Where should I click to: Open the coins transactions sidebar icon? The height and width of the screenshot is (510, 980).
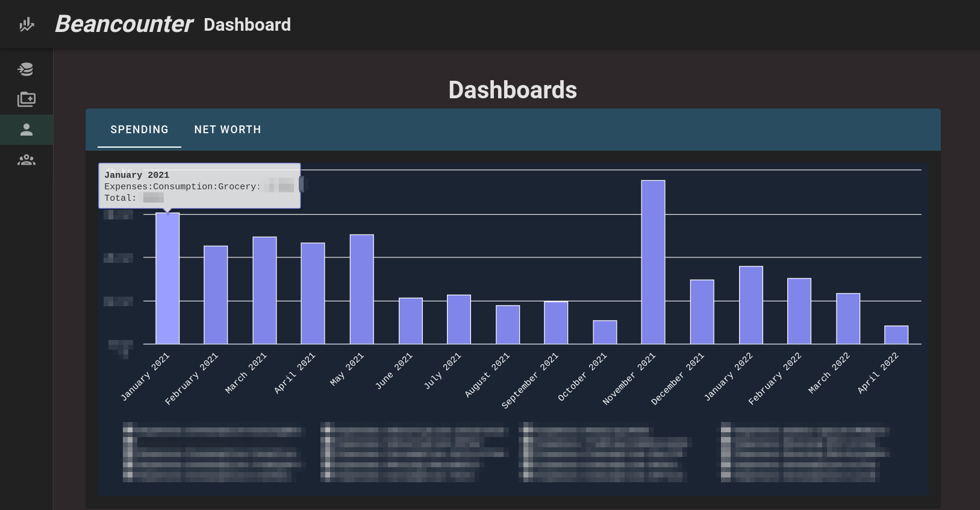tap(26, 69)
